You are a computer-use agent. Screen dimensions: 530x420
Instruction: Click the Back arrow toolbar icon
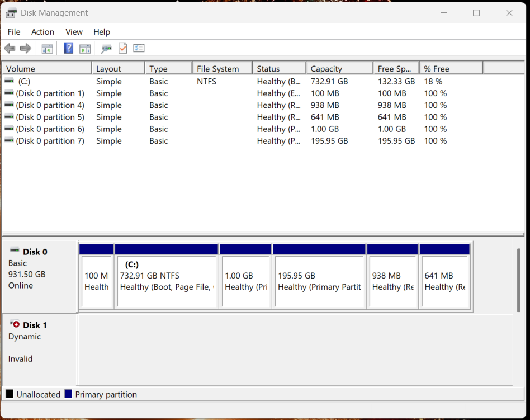coord(10,49)
